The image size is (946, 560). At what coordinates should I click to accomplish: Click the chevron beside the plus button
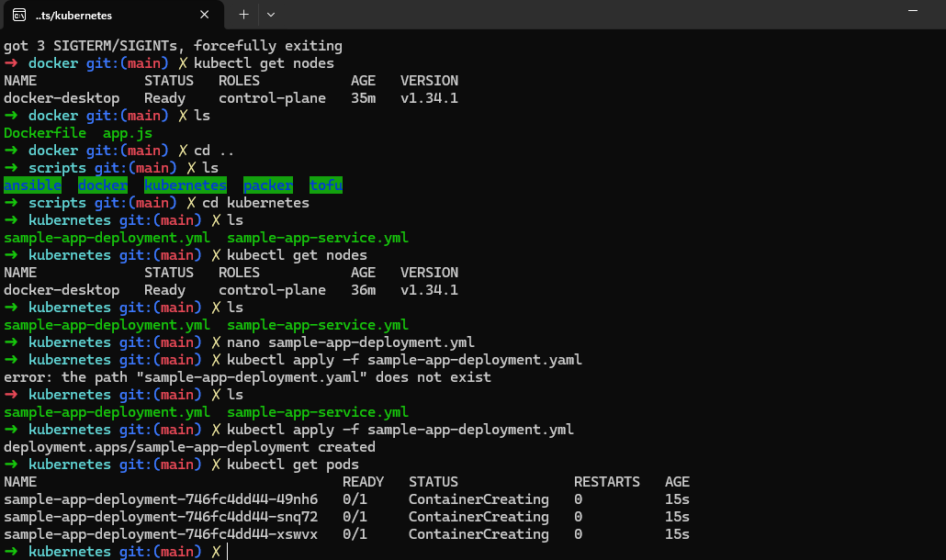(x=271, y=15)
